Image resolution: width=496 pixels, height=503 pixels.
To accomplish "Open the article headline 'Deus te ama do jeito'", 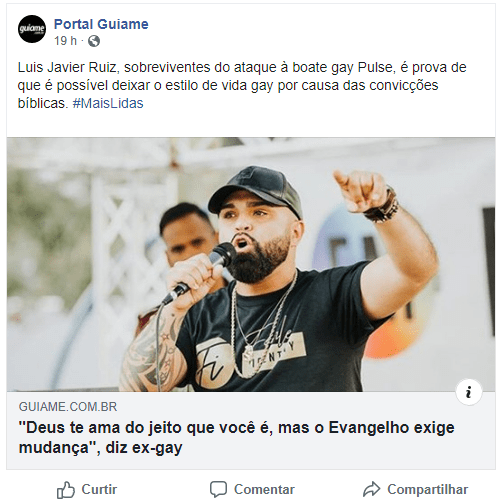I will 236,437.
